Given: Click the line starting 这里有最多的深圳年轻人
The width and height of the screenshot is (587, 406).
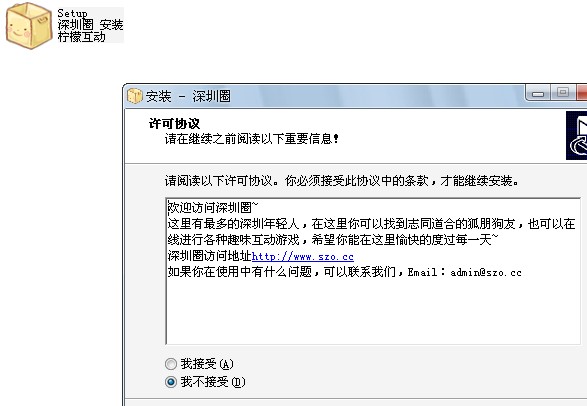Looking at the screenshot, I should point(371,224).
